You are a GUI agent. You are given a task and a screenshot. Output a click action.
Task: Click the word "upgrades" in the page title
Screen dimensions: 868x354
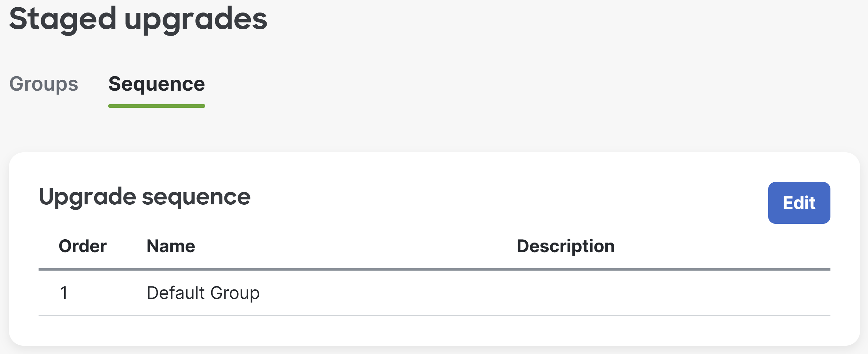(196, 19)
